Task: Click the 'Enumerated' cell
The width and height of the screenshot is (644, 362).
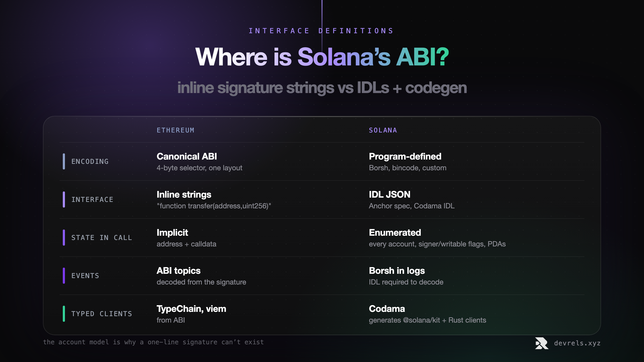Action: [395, 232]
